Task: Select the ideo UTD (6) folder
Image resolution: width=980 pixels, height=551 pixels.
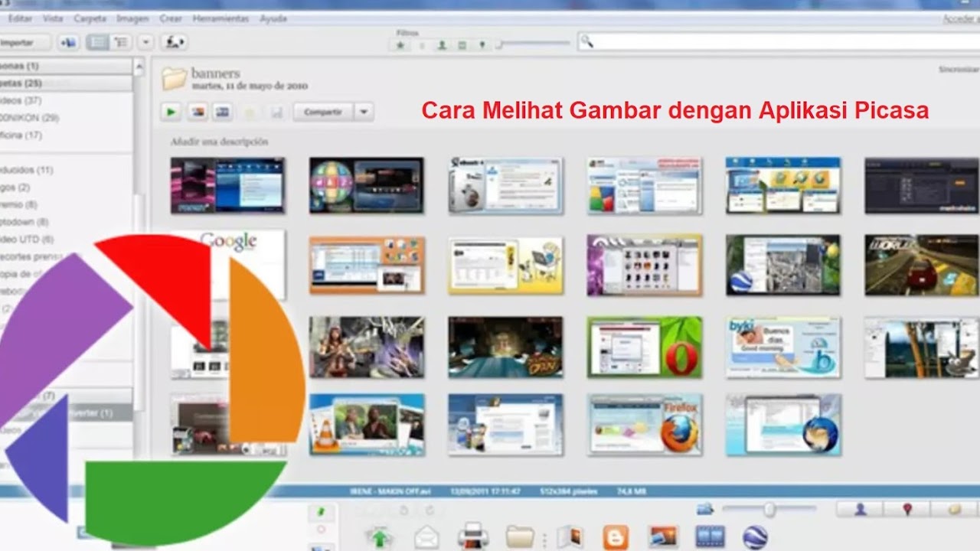Action: pyautogui.click(x=25, y=240)
